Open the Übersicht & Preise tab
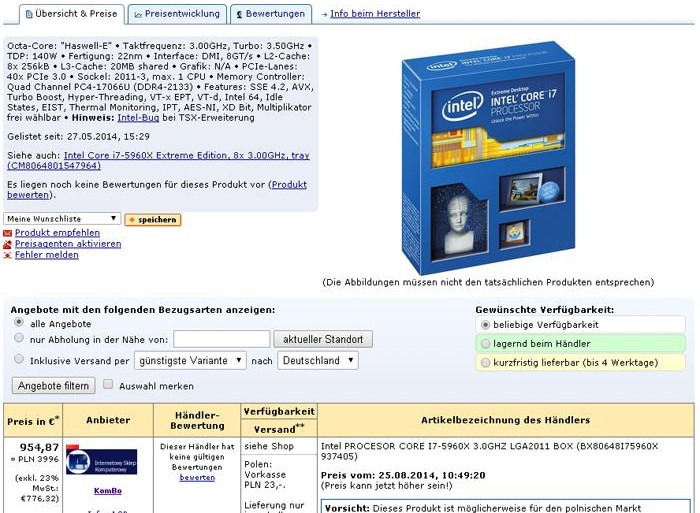Screen dimensions: 700x513 coord(71,14)
